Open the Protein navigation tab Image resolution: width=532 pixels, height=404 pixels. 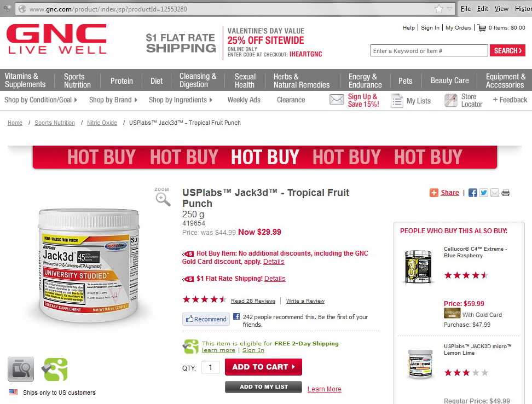pyautogui.click(x=122, y=80)
